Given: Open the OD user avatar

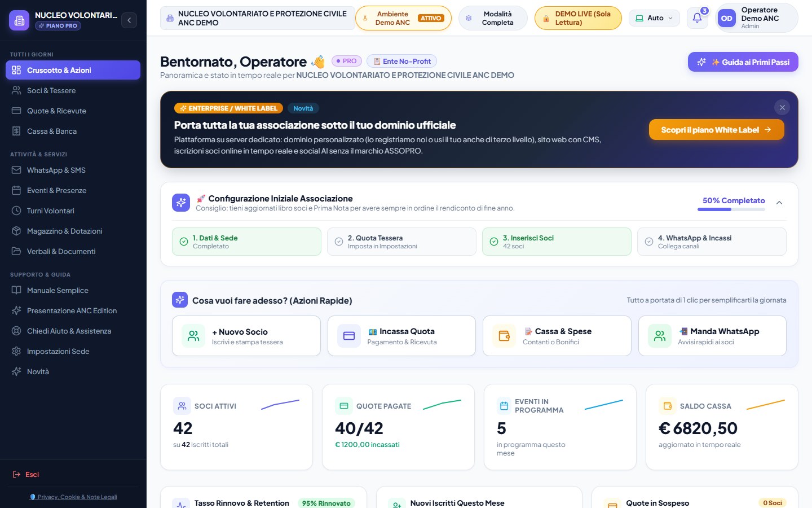Looking at the screenshot, I should tap(727, 18).
